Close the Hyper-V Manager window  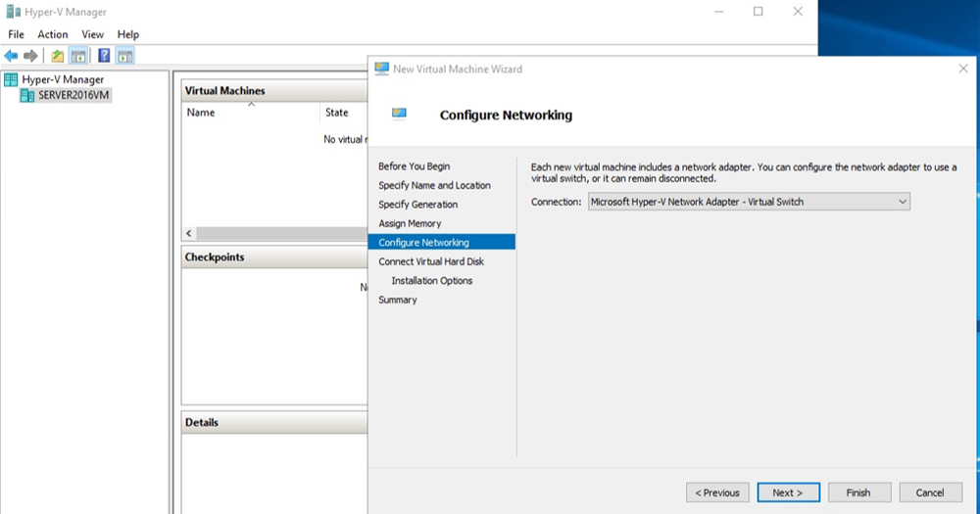[798, 12]
